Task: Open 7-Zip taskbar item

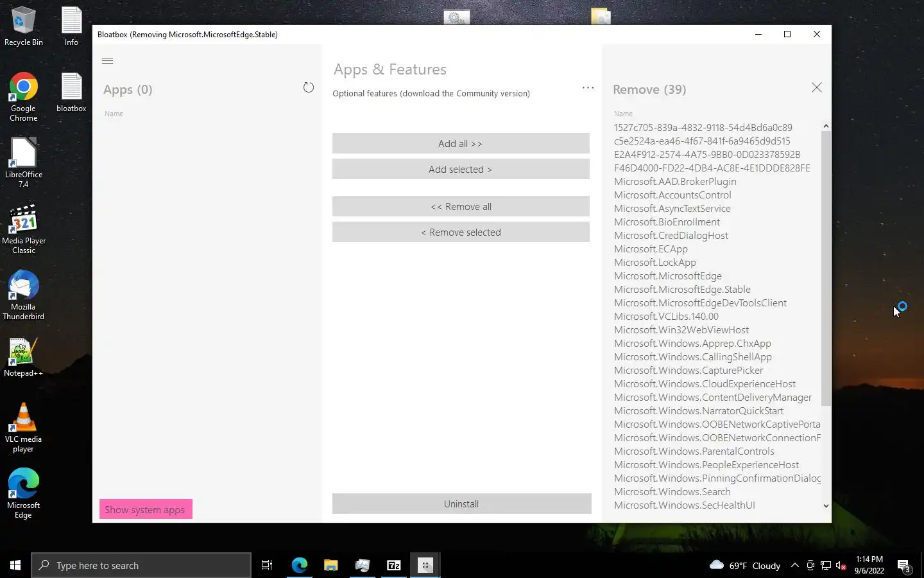Action: [393, 565]
